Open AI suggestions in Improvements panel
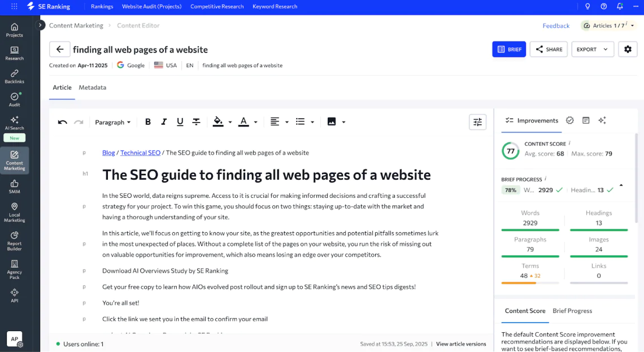The height and width of the screenshot is (352, 644). point(602,120)
